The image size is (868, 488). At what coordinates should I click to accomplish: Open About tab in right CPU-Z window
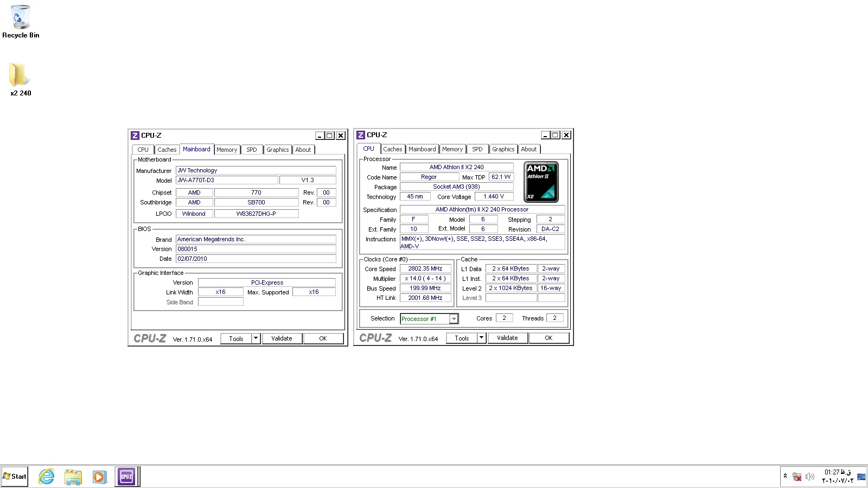529,149
